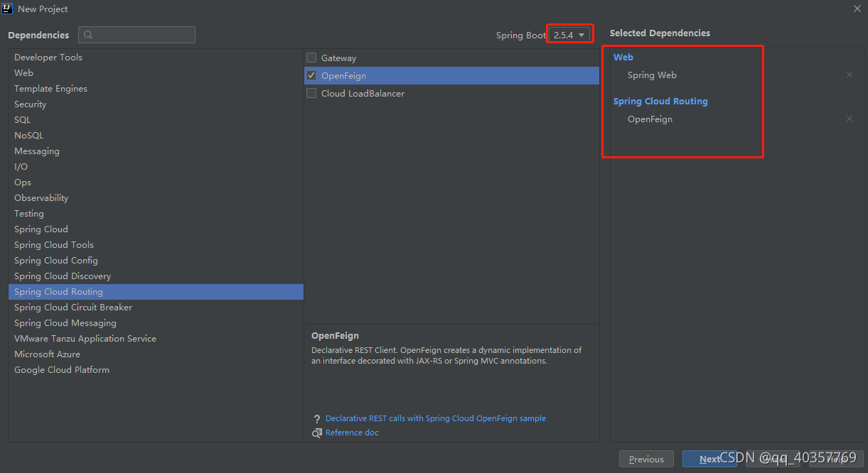Click the Gateway dependency label
The height and width of the screenshot is (473, 868).
click(x=338, y=58)
